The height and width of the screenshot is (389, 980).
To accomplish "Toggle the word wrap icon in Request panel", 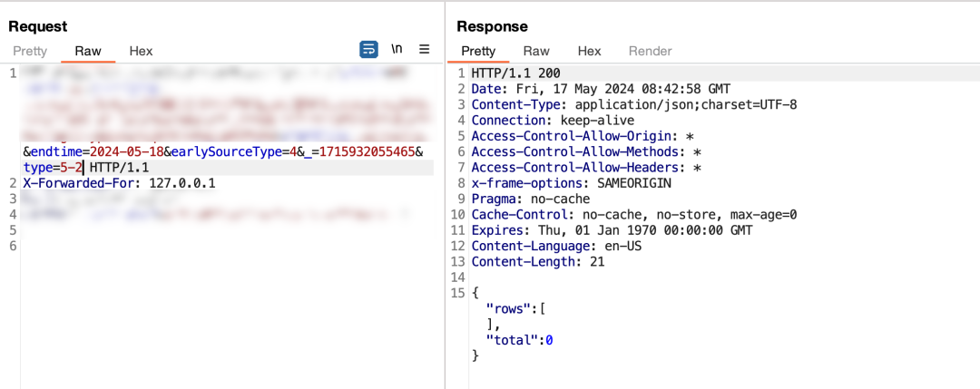I will click(369, 50).
